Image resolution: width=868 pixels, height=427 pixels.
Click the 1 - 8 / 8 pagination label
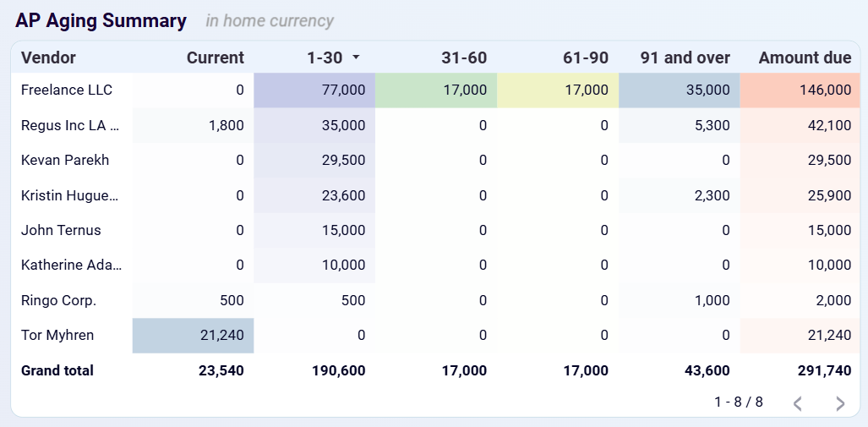pos(739,402)
